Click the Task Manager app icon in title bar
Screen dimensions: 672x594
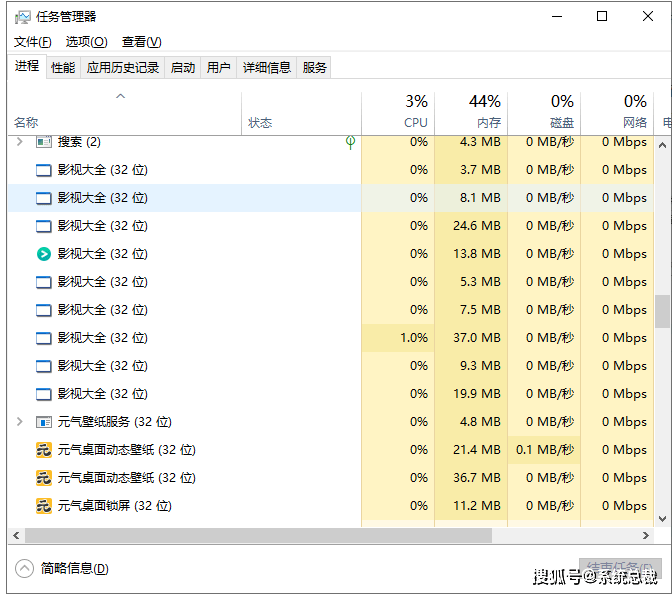22,17
